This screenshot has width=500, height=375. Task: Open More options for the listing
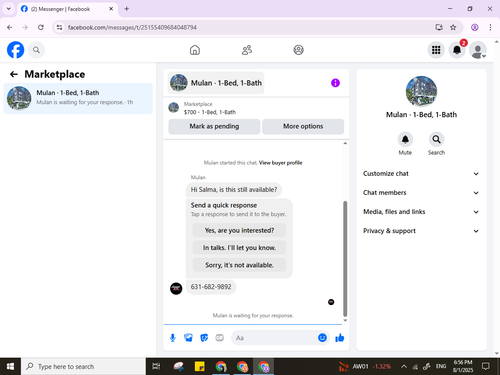303,126
